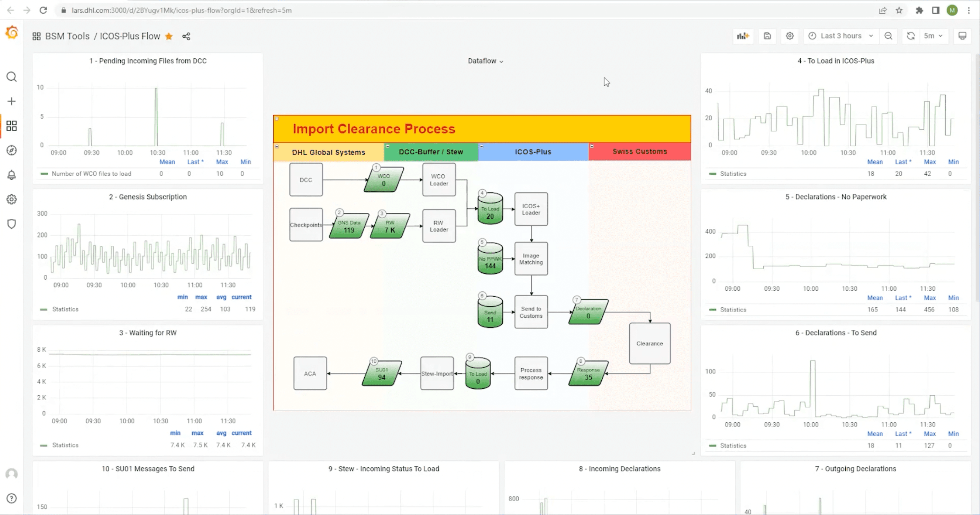Click the browser address bar URL

pos(182,10)
